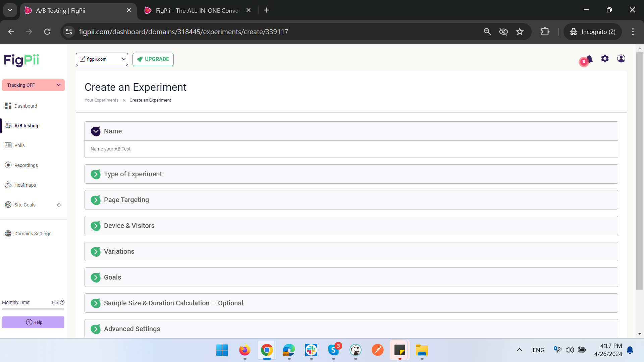Screen dimensions: 644x362
Task: Open the Tracking OFF dropdown
Action: point(33,85)
